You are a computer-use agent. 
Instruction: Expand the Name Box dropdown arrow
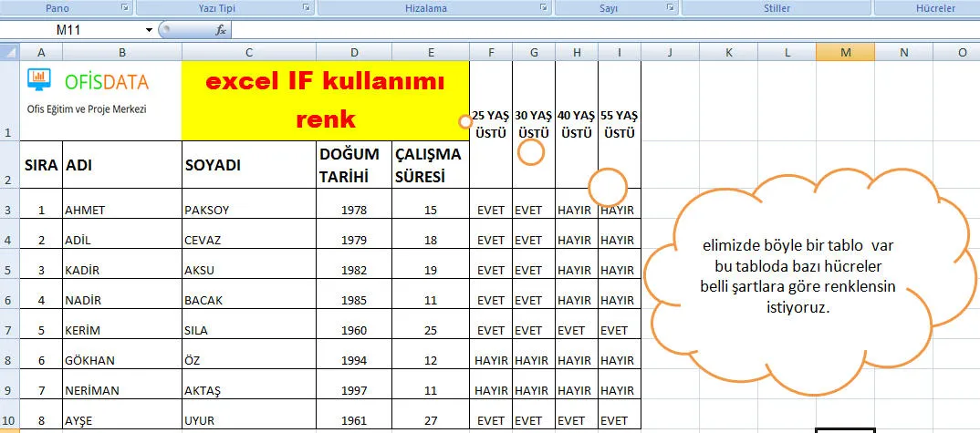[149, 30]
